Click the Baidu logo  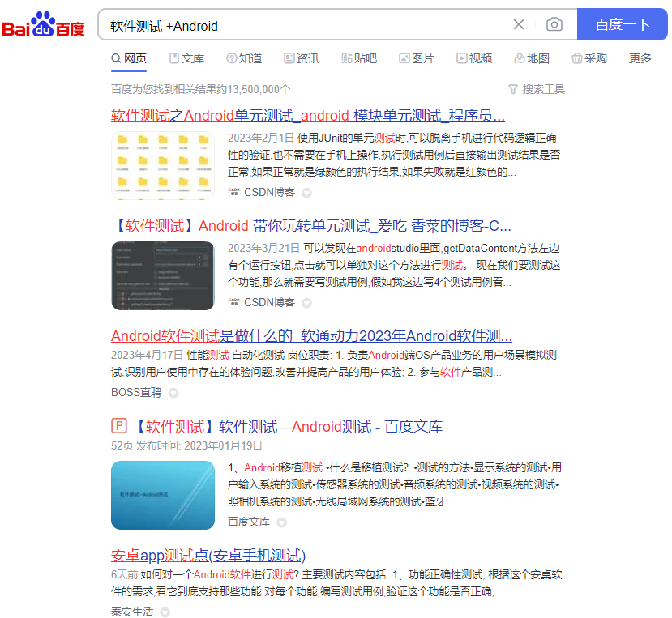pyautogui.click(x=43, y=24)
